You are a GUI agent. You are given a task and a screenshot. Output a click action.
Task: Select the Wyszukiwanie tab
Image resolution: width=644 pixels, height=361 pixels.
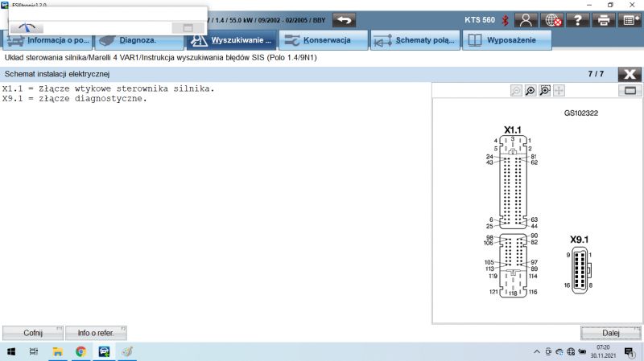(x=231, y=40)
